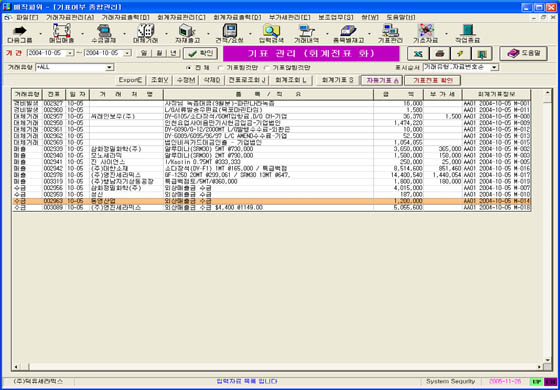The height and width of the screenshot is (390, 560).
Task: Click the horizontal scrollbar right arrow
Action: coord(539,367)
